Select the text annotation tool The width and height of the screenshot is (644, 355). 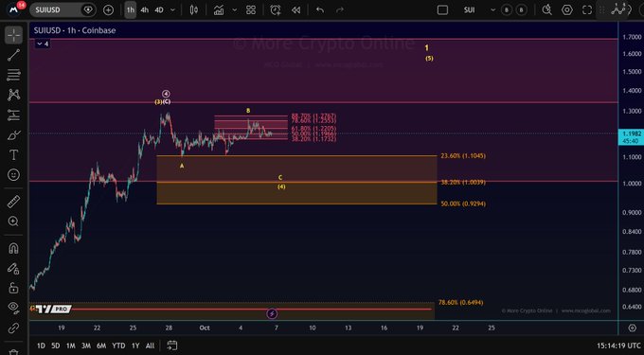[x=13, y=155]
